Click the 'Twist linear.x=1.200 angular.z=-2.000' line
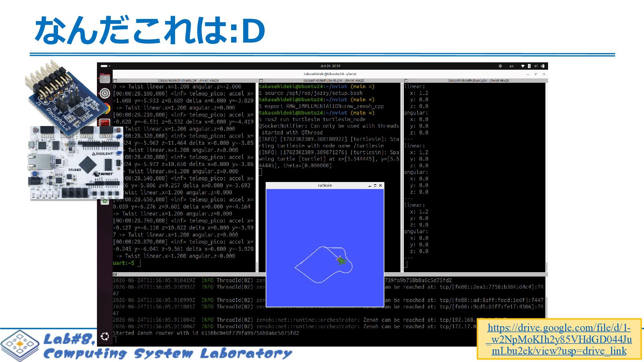 184,87
